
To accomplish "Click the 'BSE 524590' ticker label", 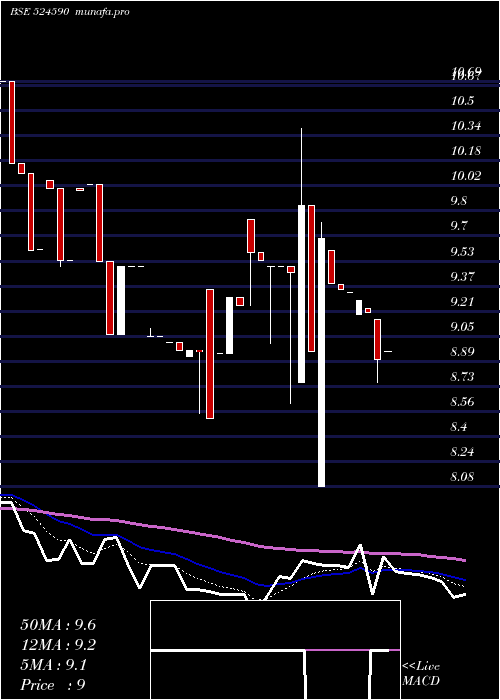I will [40, 12].
